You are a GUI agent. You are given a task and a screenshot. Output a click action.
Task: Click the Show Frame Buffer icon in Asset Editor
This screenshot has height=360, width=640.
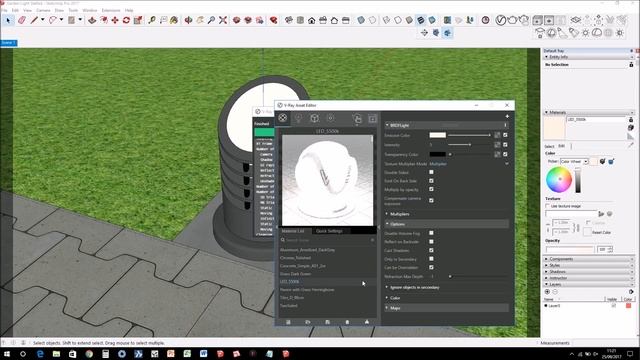372,119
